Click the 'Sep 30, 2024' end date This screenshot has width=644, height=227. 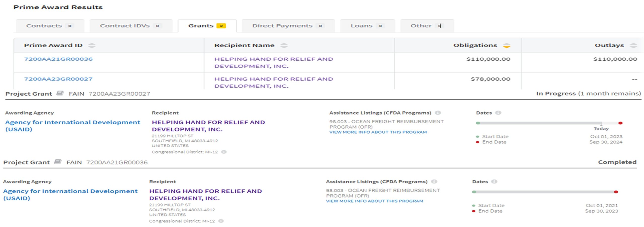(606, 142)
